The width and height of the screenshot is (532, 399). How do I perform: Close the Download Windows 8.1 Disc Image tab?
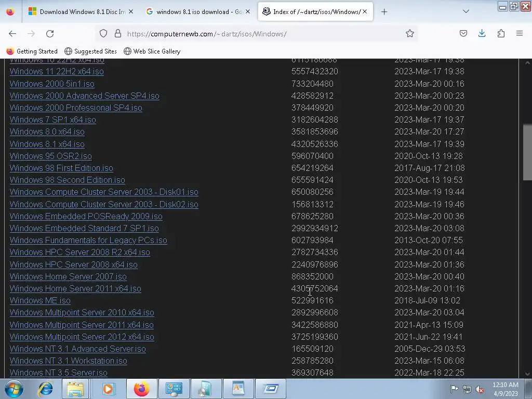point(131,12)
